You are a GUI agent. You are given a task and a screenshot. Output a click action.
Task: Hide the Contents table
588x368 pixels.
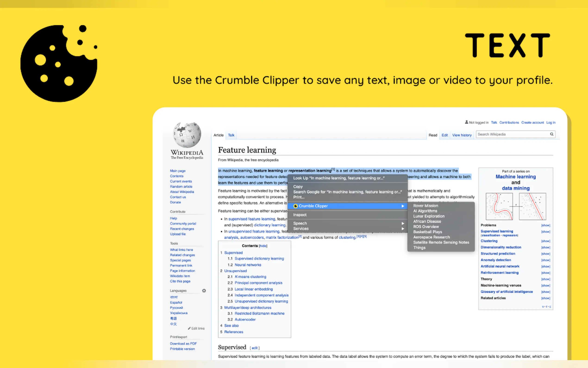tap(263, 246)
